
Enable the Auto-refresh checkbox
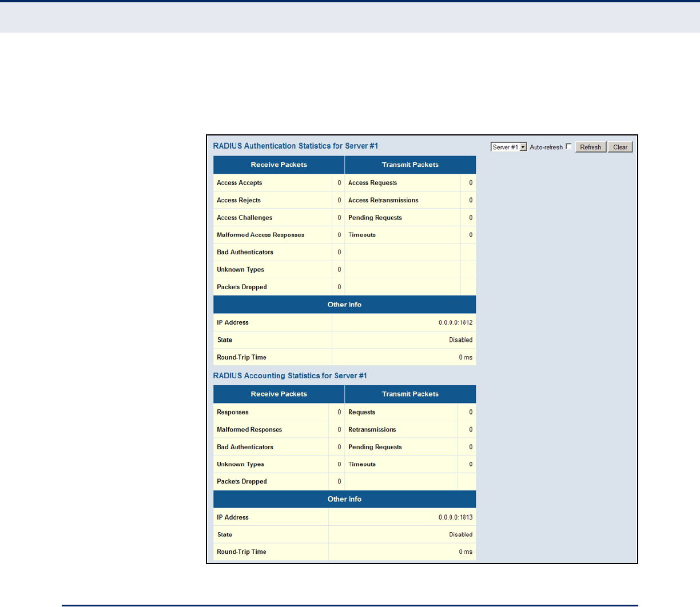pyautogui.click(x=568, y=146)
